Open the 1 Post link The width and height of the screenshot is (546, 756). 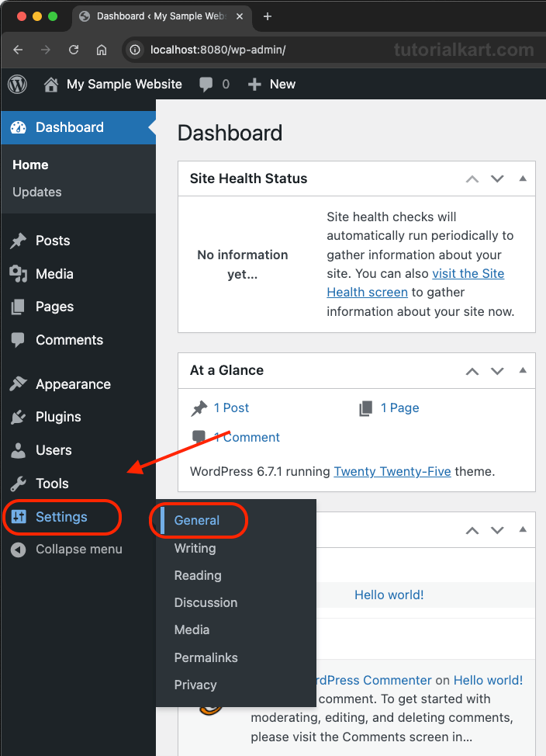coord(231,408)
